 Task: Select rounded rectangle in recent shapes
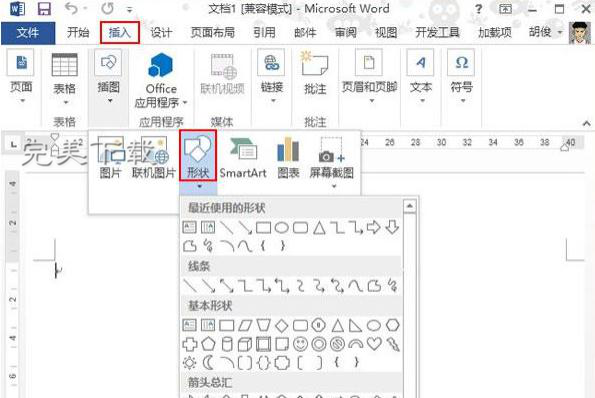[300, 228]
